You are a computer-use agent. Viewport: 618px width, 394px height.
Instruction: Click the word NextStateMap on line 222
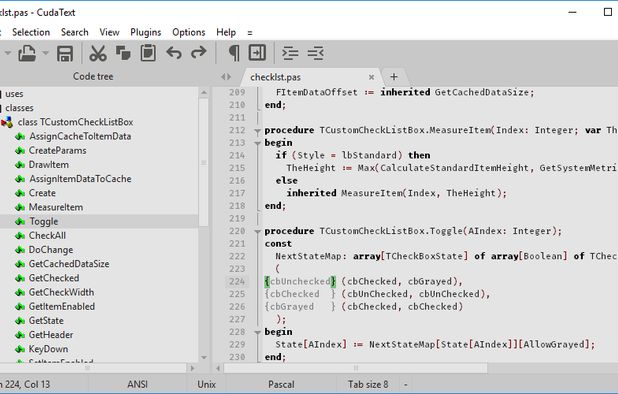pos(308,256)
